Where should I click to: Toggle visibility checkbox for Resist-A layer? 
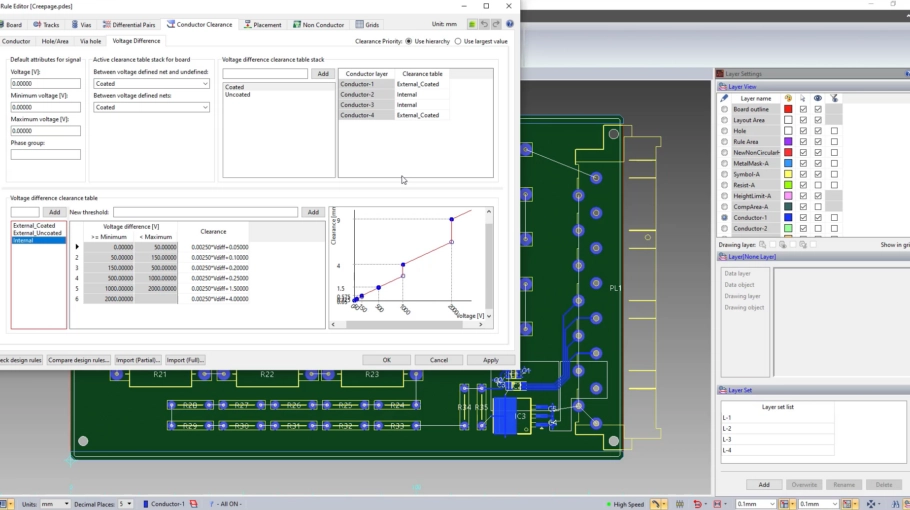pos(818,185)
